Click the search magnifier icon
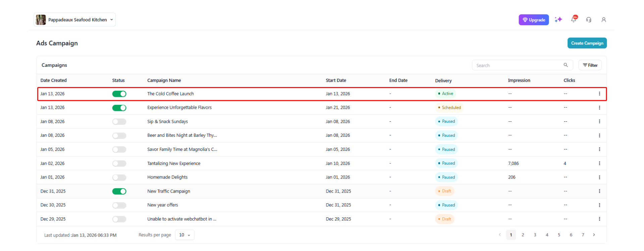 pos(566,65)
